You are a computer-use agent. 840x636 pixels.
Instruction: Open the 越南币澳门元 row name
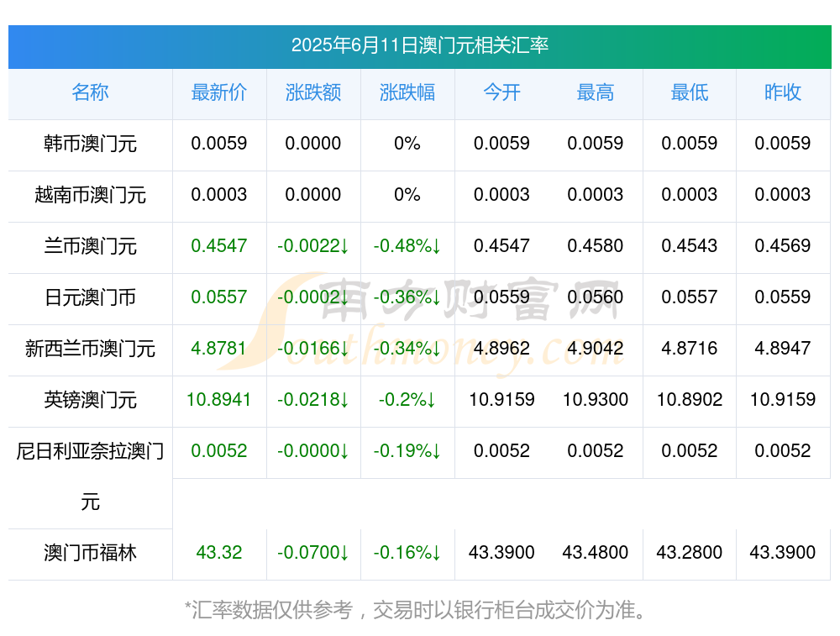click(x=90, y=195)
